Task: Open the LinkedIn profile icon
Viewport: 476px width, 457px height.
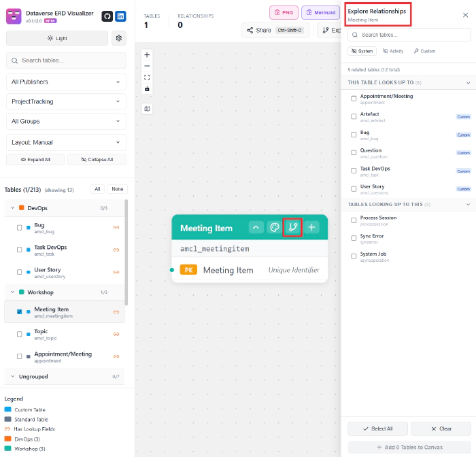Action: (120, 16)
